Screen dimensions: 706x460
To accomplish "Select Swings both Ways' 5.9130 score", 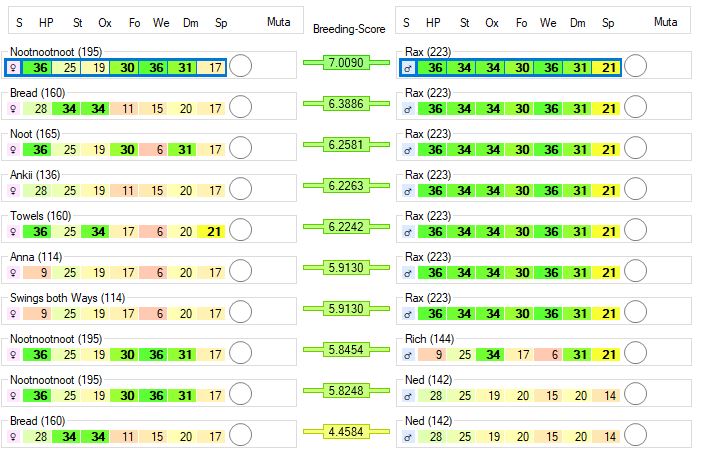I will coord(346,308).
